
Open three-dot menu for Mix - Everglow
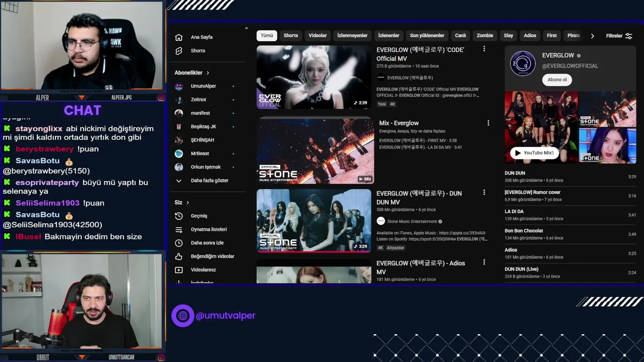point(488,123)
